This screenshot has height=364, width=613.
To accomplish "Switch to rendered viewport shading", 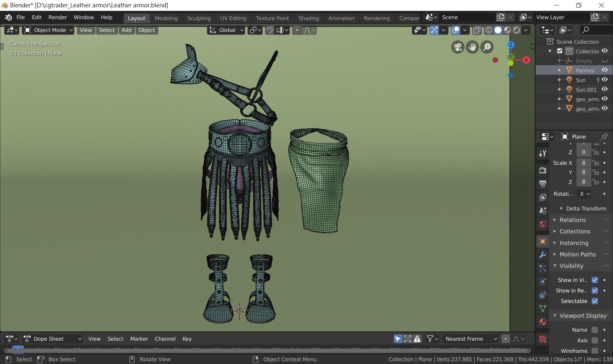I will pyautogui.click(x=516, y=30).
